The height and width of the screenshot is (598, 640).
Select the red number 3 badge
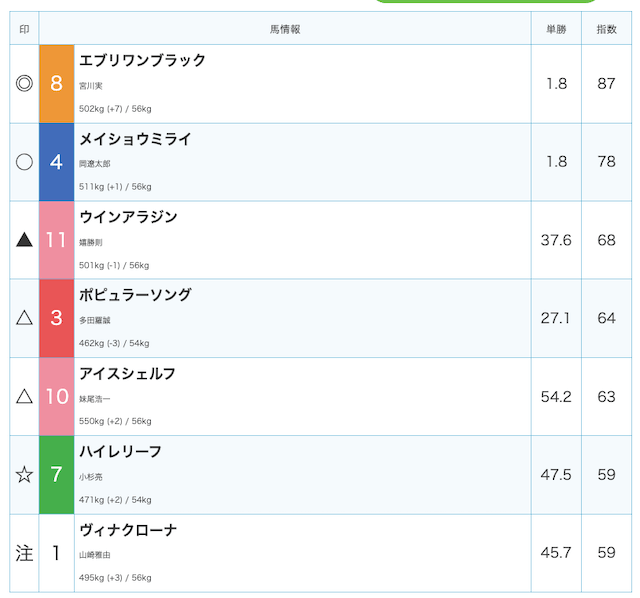[x=57, y=318]
